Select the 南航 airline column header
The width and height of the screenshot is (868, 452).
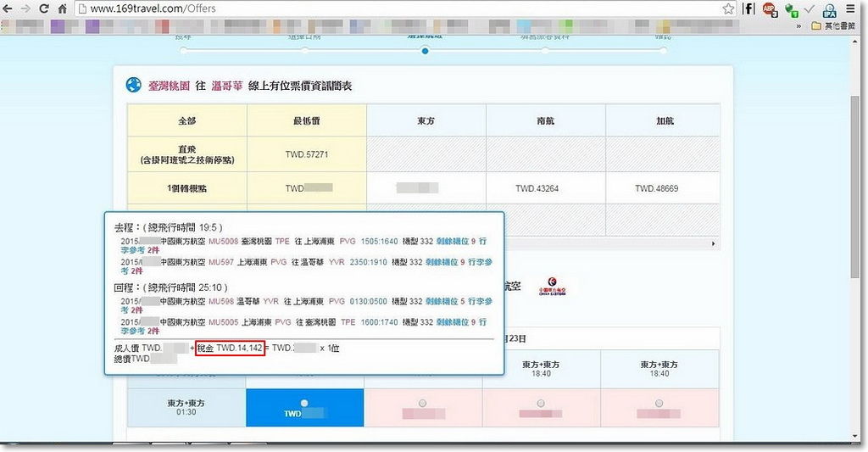[546, 120]
